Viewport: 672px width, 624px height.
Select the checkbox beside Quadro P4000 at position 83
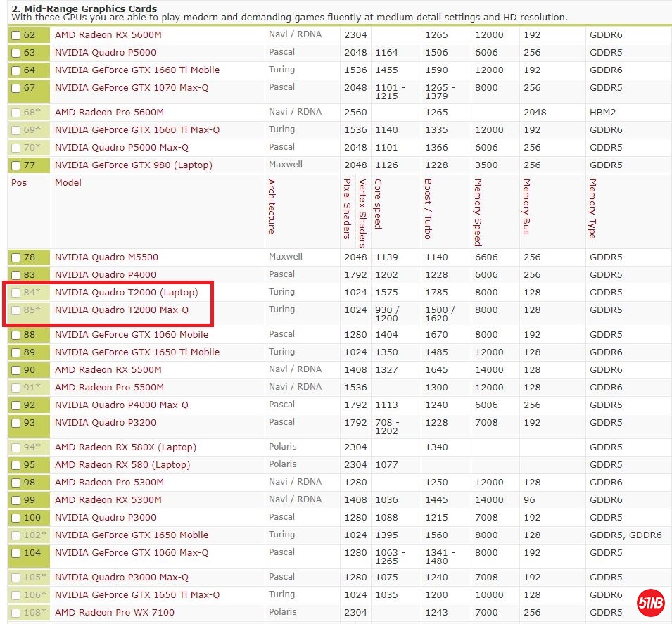[x=16, y=276]
